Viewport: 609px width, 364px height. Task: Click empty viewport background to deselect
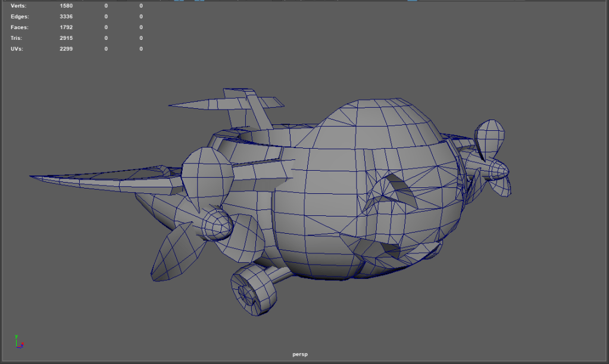pyautogui.click(x=506, y=297)
